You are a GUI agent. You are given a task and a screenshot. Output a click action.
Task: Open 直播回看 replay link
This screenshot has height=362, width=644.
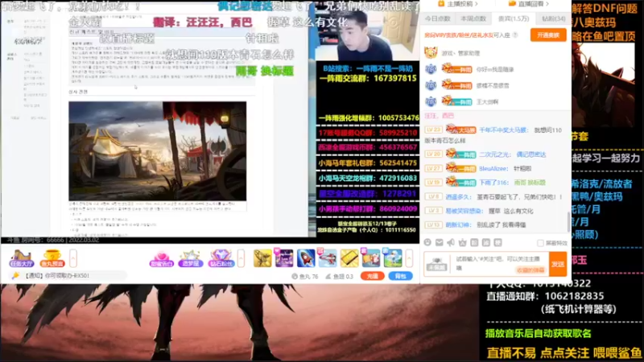tap(529, 4)
